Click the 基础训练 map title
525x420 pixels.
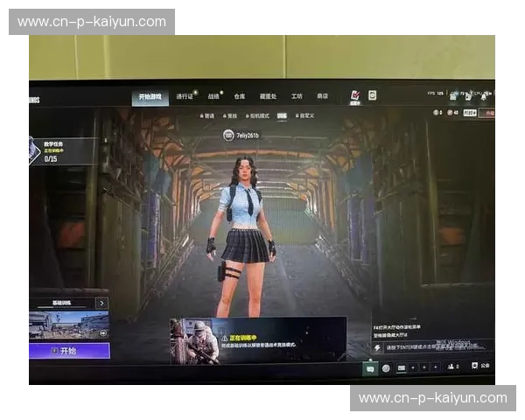61,303
